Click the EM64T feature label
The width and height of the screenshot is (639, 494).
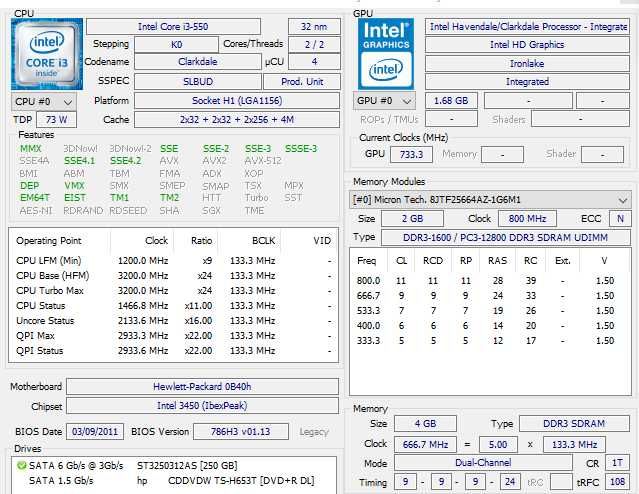[x=35, y=198]
